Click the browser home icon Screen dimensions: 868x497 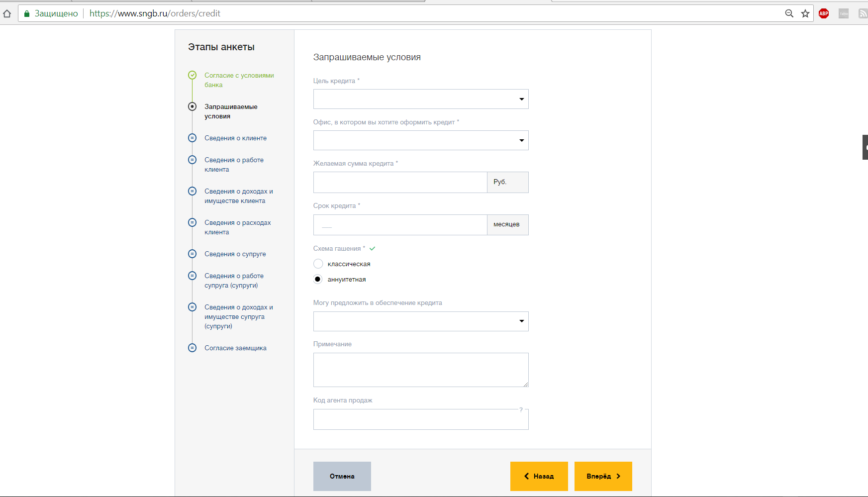[x=7, y=13]
